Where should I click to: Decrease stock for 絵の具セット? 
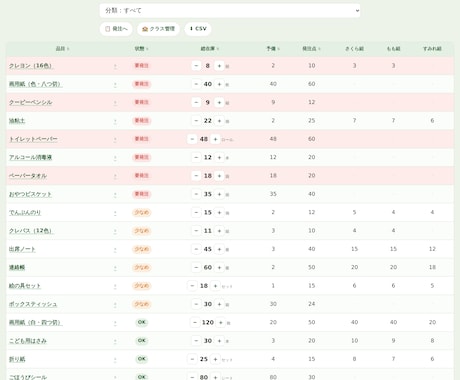tap(192, 286)
